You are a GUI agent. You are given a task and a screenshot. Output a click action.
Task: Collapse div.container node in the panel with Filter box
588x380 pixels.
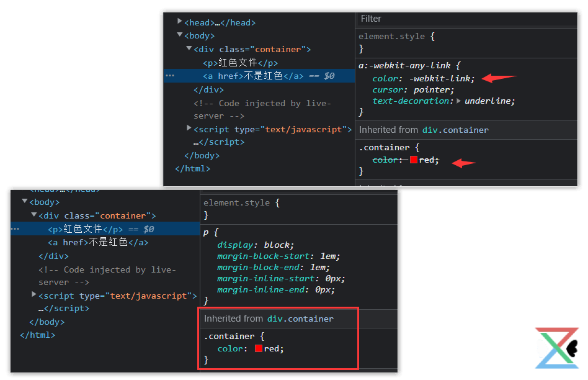pos(189,48)
